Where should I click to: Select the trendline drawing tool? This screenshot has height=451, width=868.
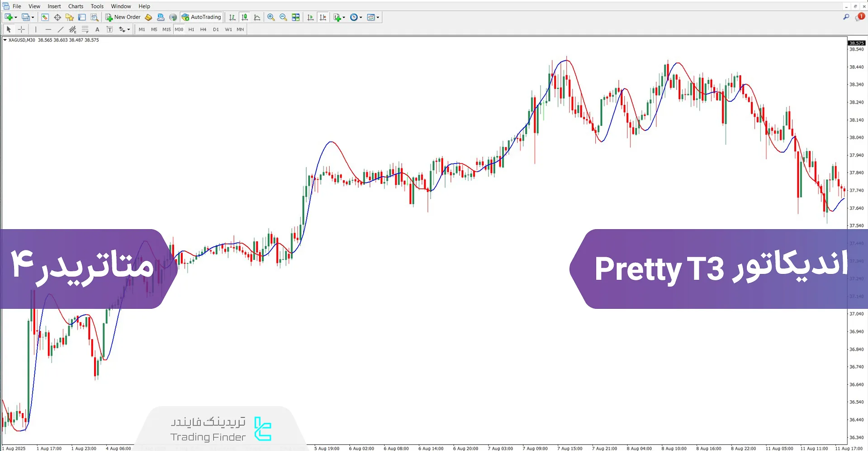click(61, 29)
